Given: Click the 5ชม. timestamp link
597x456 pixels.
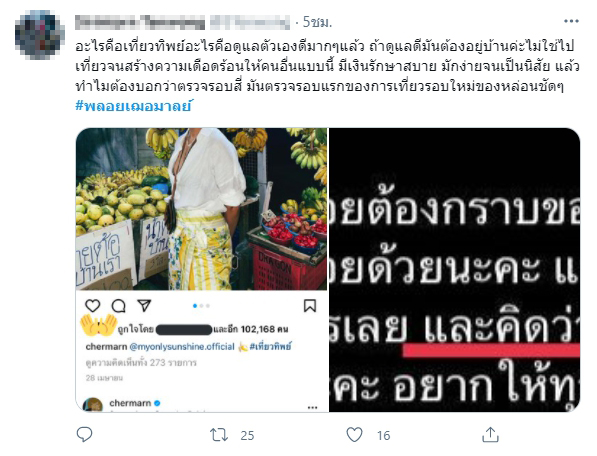Looking at the screenshot, I should pyautogui.click(x=317, y=22).
